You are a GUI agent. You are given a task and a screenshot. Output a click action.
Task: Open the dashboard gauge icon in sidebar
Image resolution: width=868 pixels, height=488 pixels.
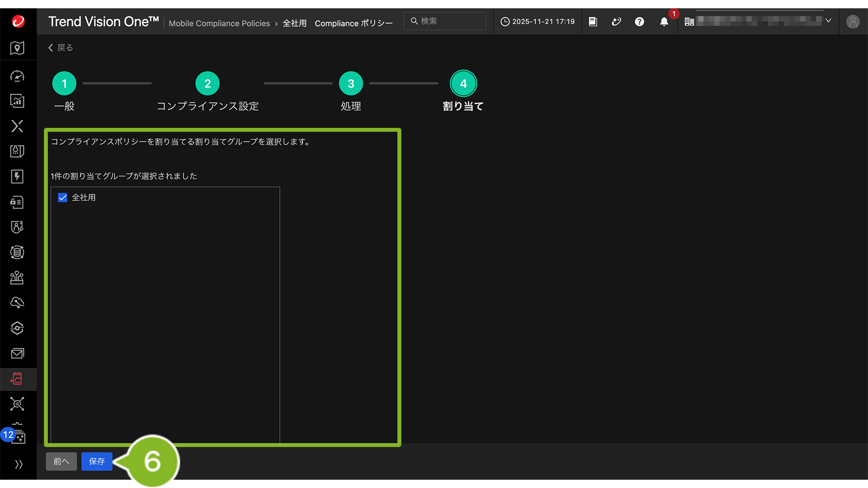tap(18, 76)
